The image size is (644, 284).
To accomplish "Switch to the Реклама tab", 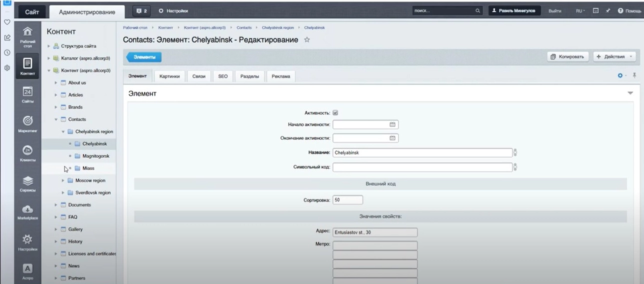I will (x=281, y=76).
